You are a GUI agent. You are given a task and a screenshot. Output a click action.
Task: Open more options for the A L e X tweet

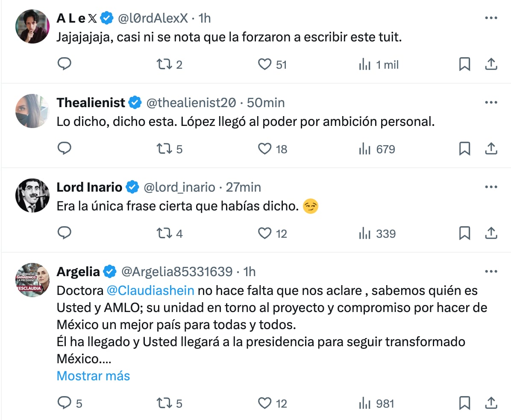491,18
